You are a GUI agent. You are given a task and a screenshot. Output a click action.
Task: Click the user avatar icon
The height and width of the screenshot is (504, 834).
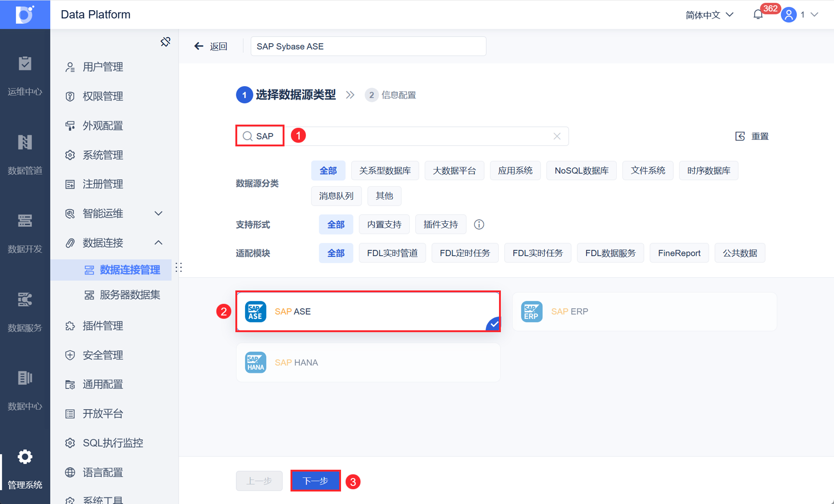click(x=789, y=15)
